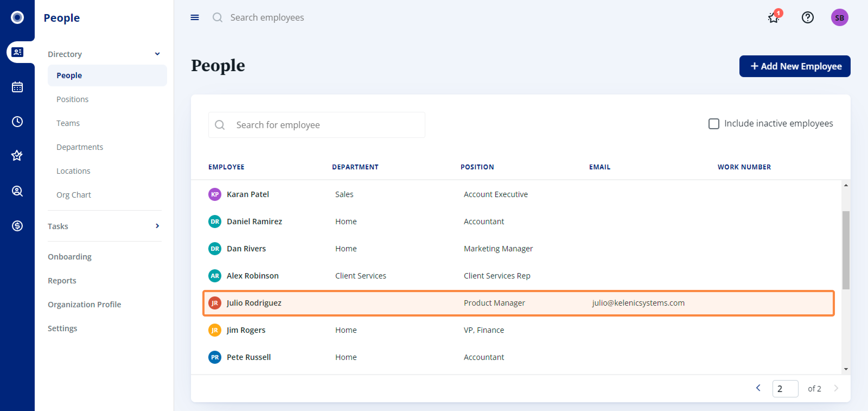Open Jim Rogers's employee record
The width and height of the screenshot is (868, 411).
(x=246, y=330)
